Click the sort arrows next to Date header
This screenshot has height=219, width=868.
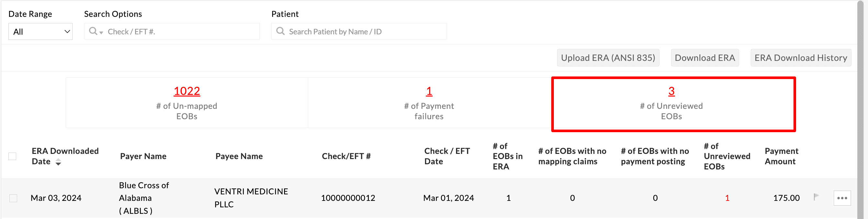(x=59, y=162)
